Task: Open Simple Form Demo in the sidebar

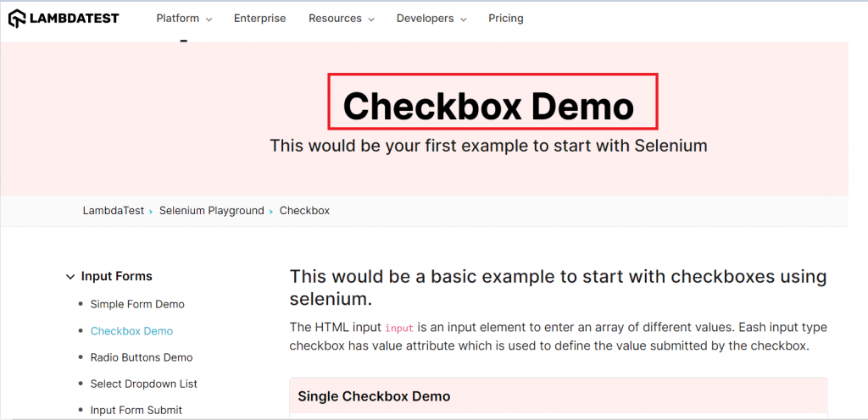Action: pos(137,304)
